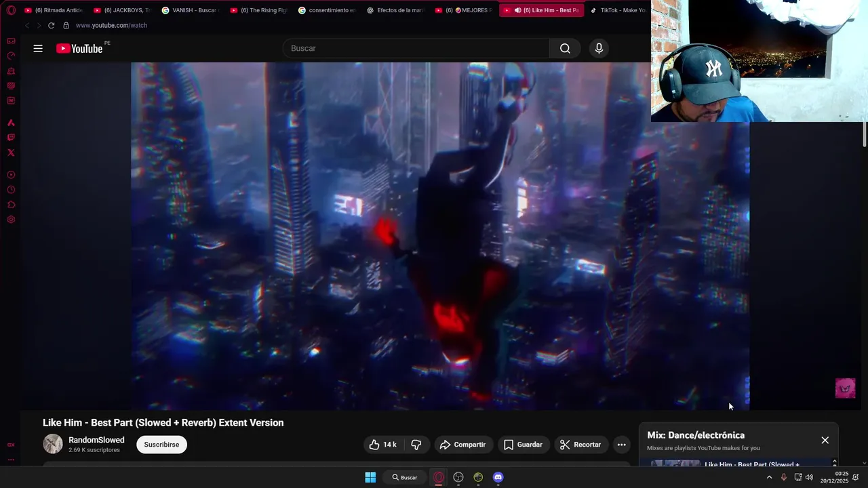Open GX Cleaner icon in sidebar
This screenshot has width=868, height=488.
pyautogui.click(x=11, y=71)
